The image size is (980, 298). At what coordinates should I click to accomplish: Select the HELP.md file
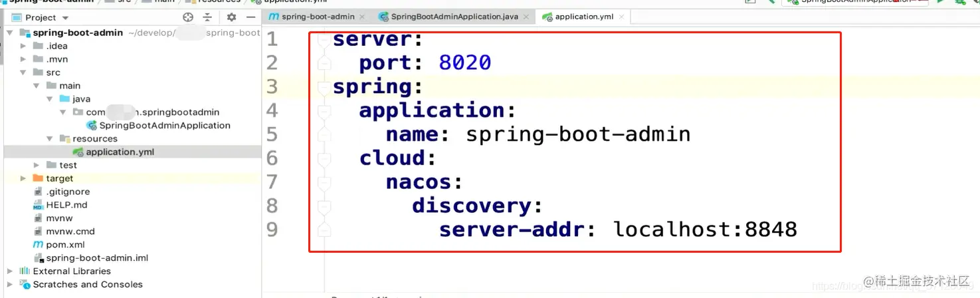pyautogui.click(x=66, y=205)
